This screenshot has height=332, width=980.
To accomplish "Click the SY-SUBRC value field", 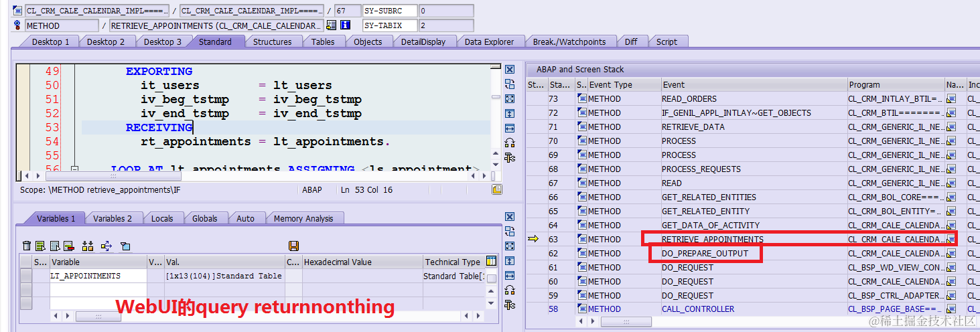I will 445,11.
